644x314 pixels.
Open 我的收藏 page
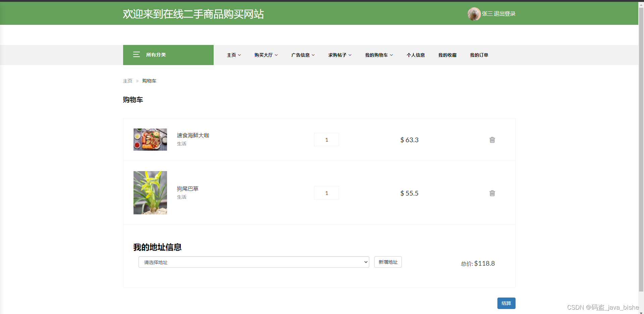pos(447,55)
